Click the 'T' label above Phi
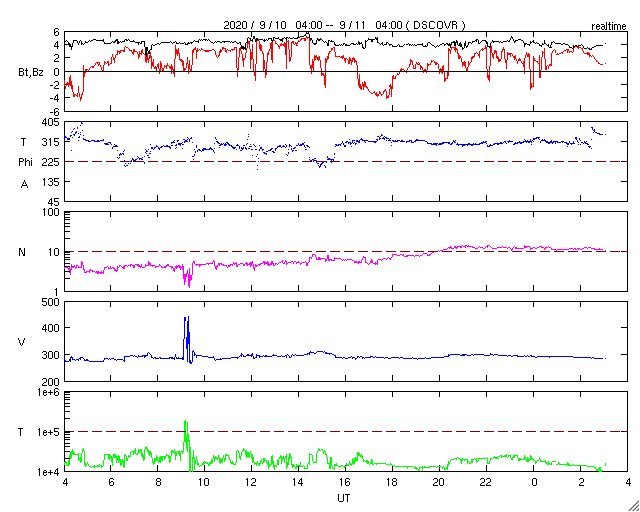This screenshot has width=640, height=512. click(22, 142)
